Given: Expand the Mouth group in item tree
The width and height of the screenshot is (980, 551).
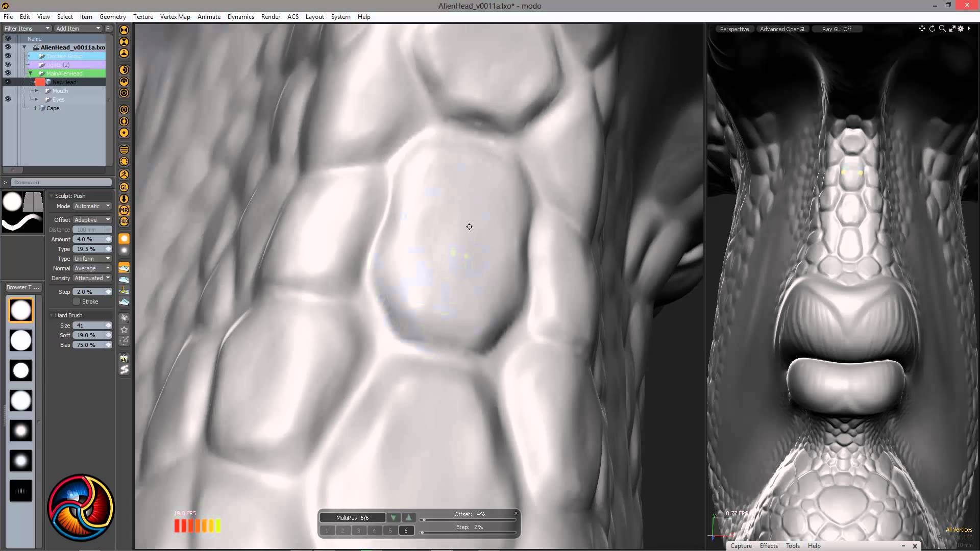Looking at the screenshot, I should pos(37,91).
